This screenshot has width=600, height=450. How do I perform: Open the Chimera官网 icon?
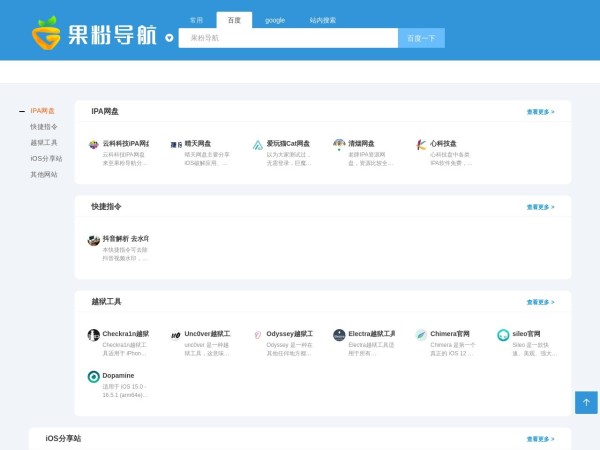422,334
